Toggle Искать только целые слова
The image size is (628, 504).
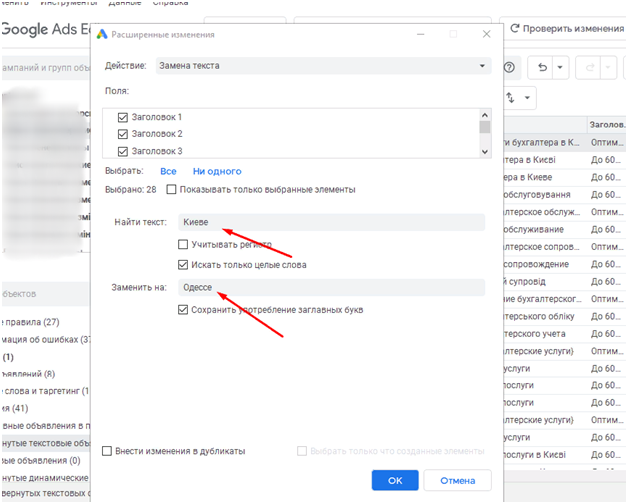click(183, 265)
